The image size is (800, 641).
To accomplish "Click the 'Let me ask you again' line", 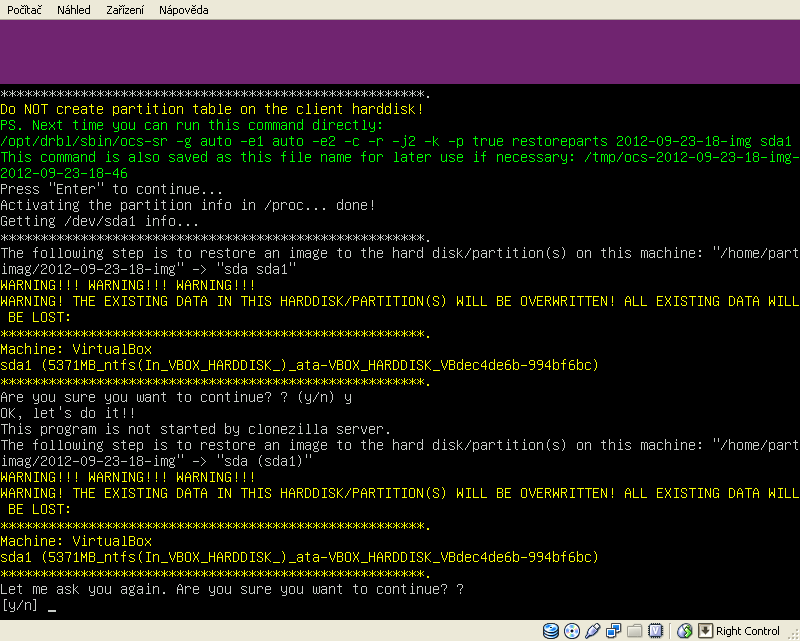I will 232,589.
